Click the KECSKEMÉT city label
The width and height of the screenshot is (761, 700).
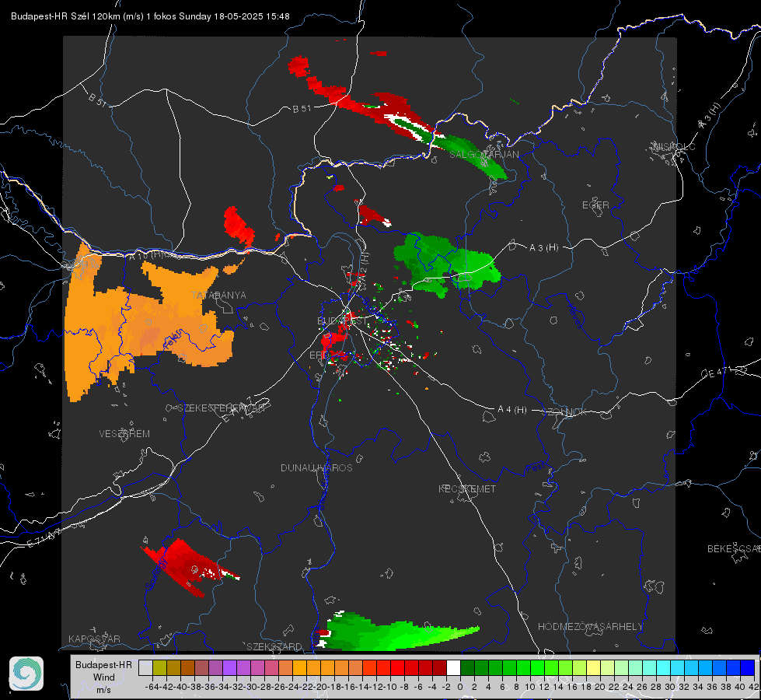[467, 488]
